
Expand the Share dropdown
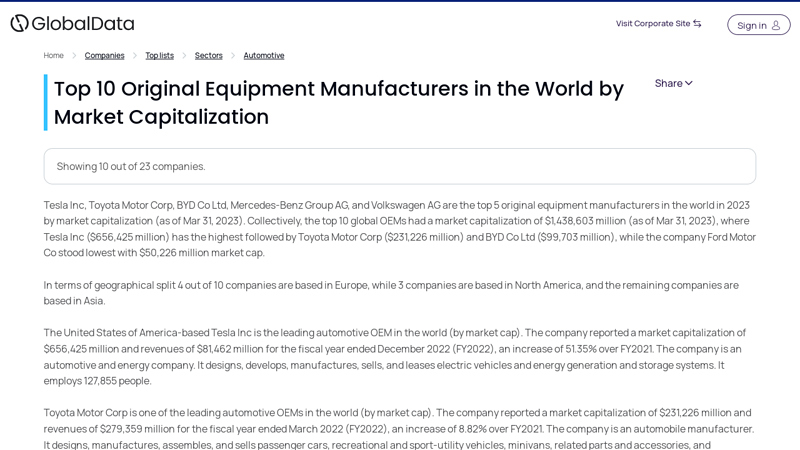[673, 83]
